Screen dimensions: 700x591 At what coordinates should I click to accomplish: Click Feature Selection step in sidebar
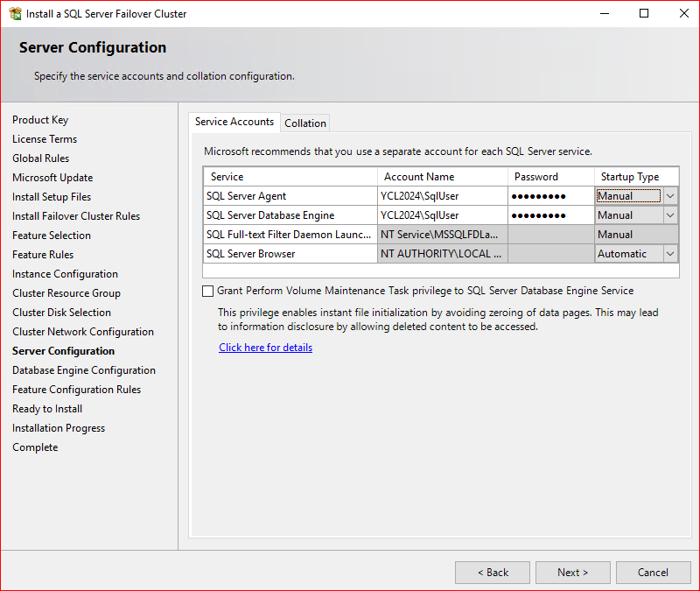52,236
